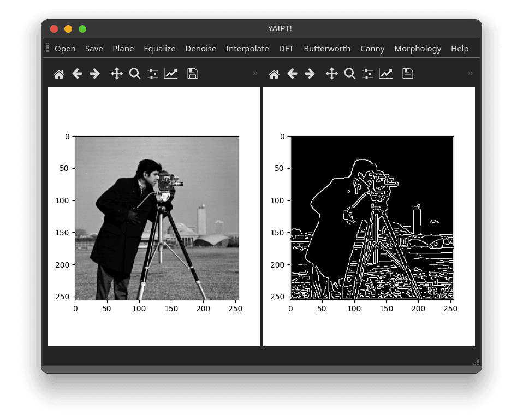Click Back arrow in right plot toolbar
Viewport: 523px width, 420px height.
click(x=292, y=74)
